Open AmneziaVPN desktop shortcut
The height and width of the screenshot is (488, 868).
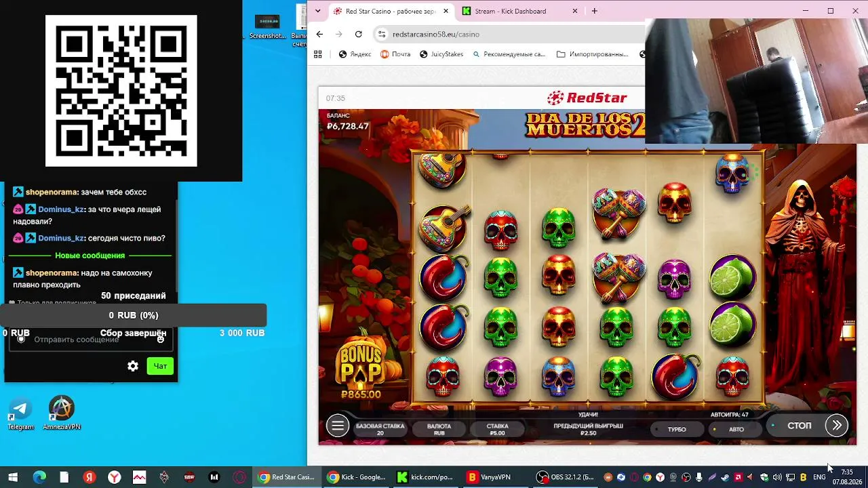pos(62,413)
